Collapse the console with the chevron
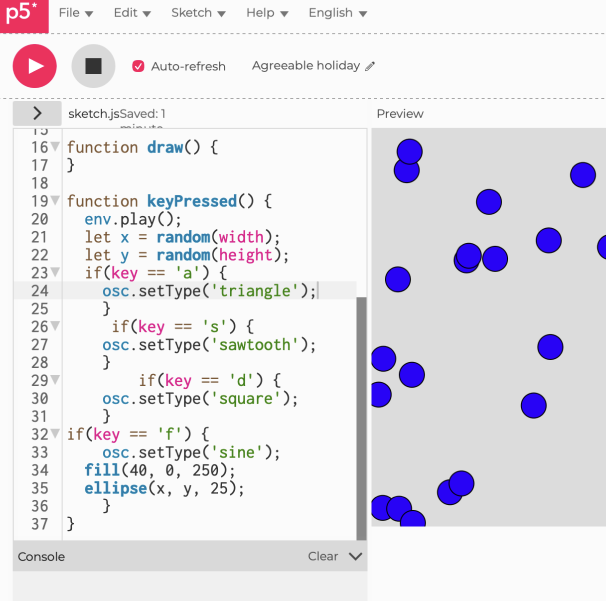Image resolution: width=606 pixels, height=601 pixels. [x=355, y=556]
